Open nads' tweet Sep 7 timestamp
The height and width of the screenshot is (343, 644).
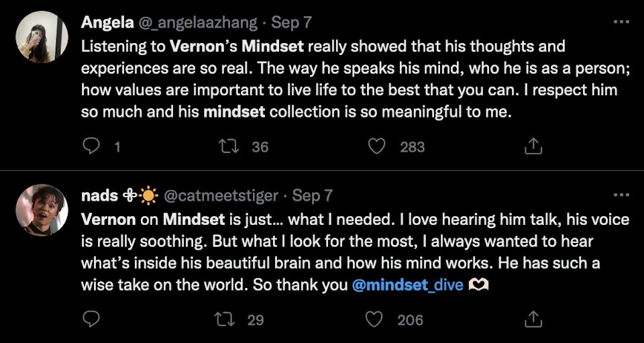click(313, 195)
